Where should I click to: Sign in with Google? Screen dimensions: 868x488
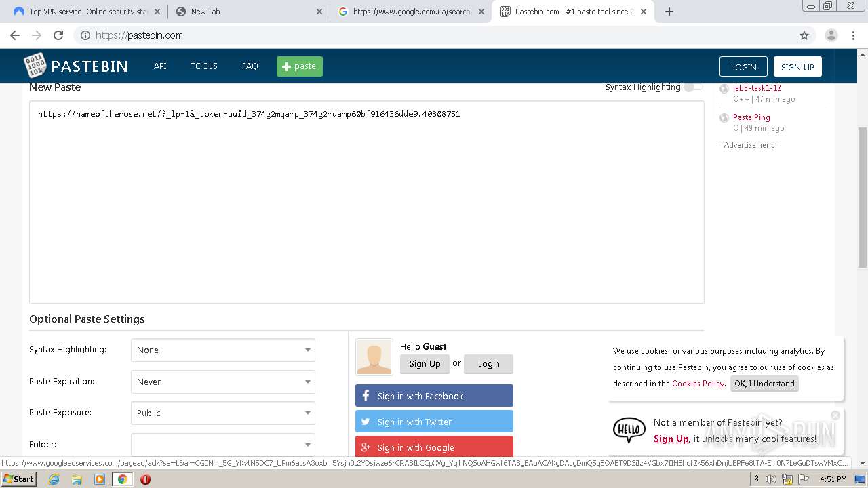click(x=434, y=447)
